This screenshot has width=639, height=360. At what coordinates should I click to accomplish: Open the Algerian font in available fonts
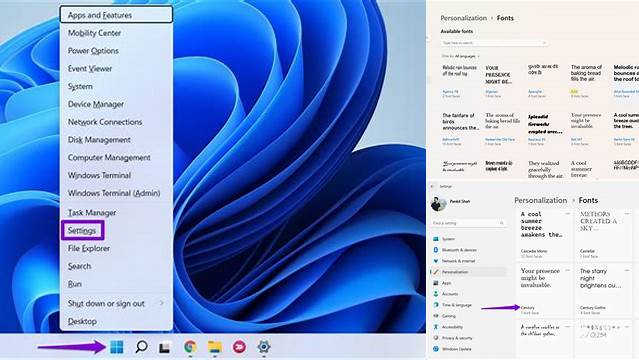point(498,81)
